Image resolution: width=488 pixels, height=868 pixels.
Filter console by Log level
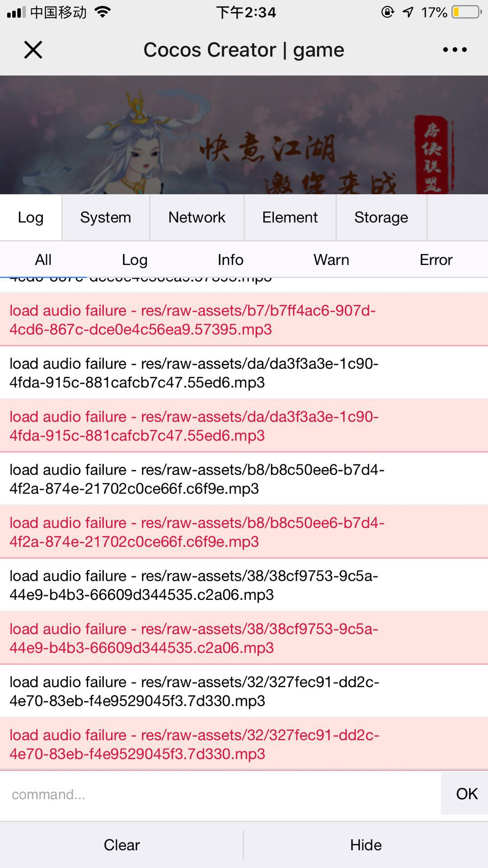(135, 260)
